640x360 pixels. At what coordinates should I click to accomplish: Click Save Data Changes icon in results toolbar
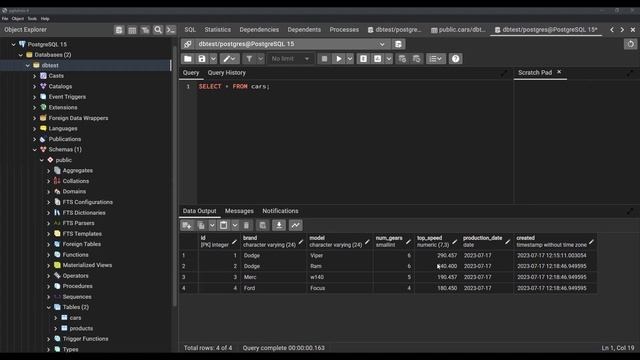click(262, 225)
